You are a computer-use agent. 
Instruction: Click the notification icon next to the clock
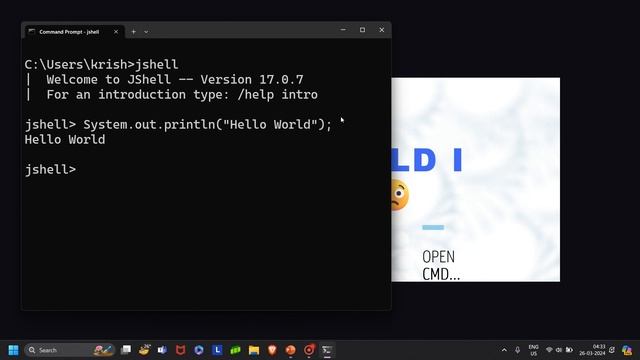612,350
